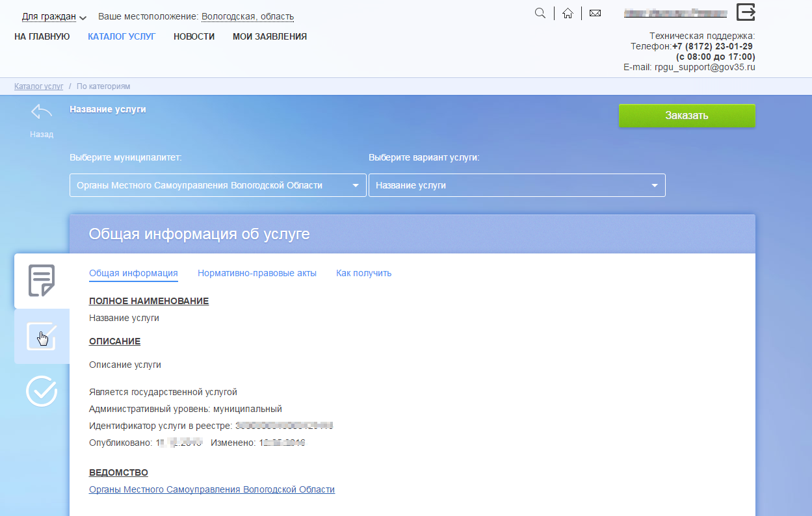
Task: Open the 'Для граждан' dropdown
Action: click(x=54, y=16)
